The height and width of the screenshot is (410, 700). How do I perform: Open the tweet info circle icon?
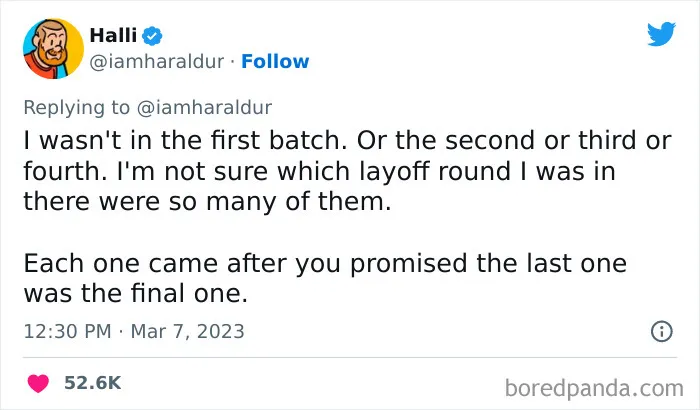click(x=662, y=331)
